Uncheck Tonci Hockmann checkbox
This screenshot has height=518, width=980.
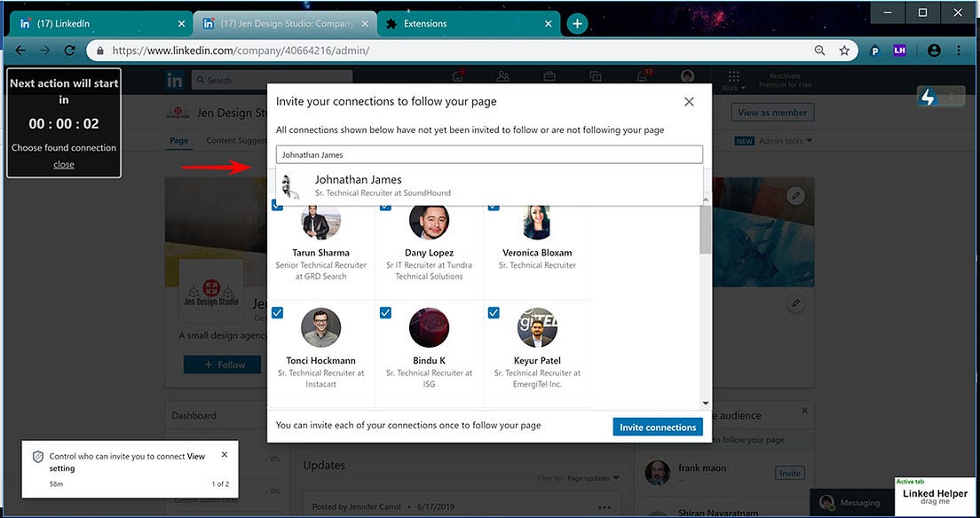pos(278,312)
